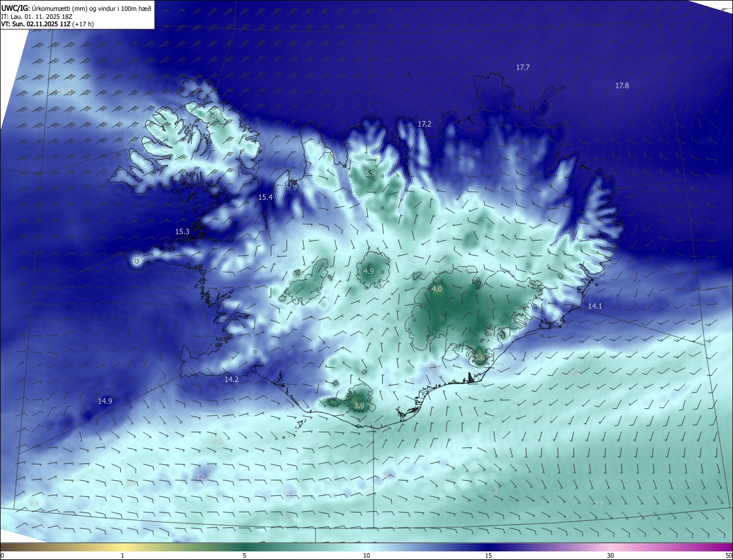Screen dimensions: 733x560
Task: Click the 17.8 value label on the map
Action: pos(622,86)
